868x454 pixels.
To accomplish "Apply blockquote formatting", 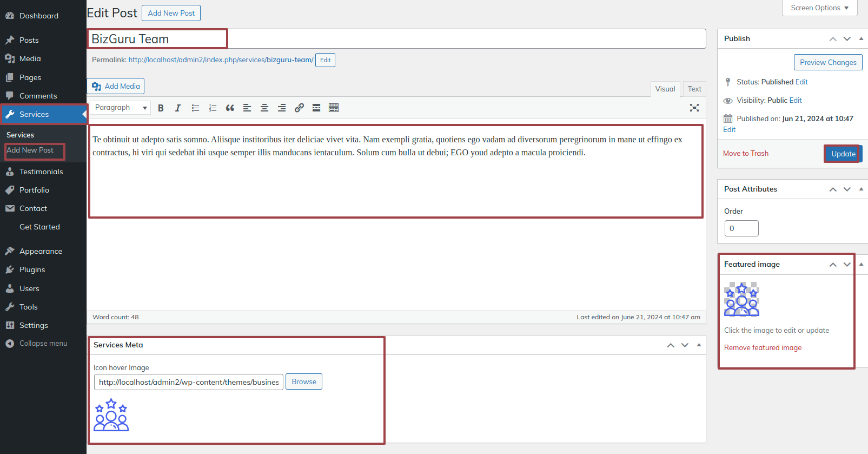I will pos(230,108).
